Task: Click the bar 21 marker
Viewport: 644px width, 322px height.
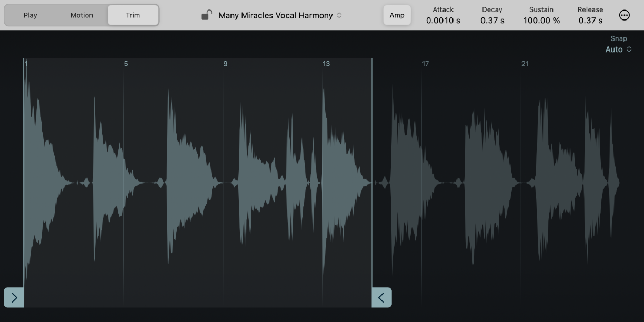Action: coord(524,63)
